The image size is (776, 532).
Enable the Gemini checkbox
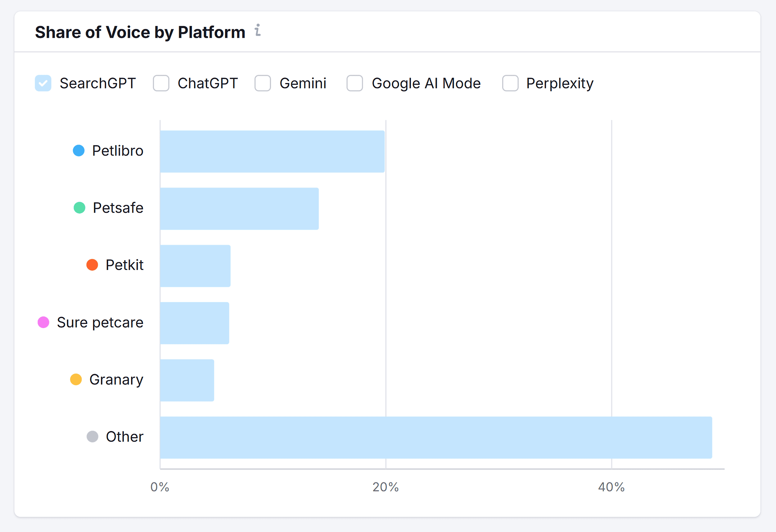263,83
